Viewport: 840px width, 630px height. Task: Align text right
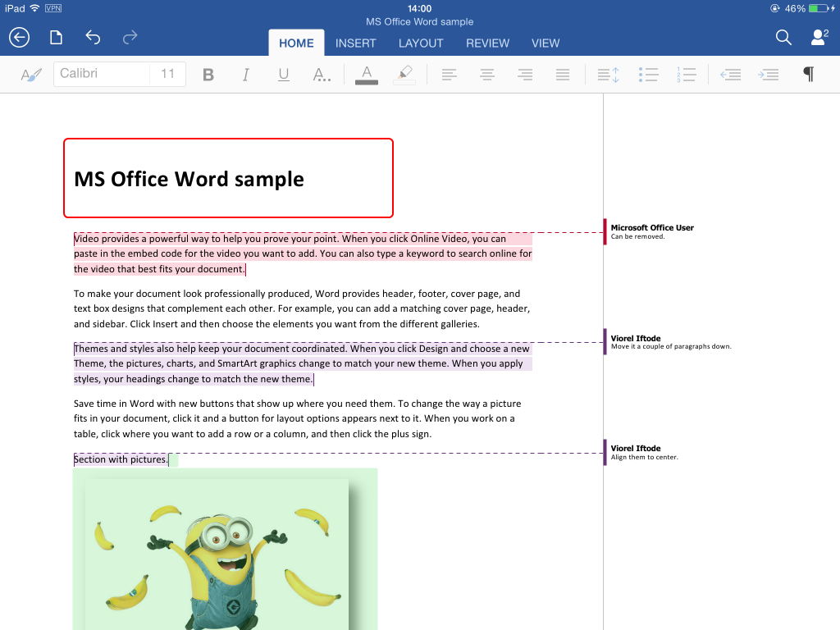coord(525,75)
